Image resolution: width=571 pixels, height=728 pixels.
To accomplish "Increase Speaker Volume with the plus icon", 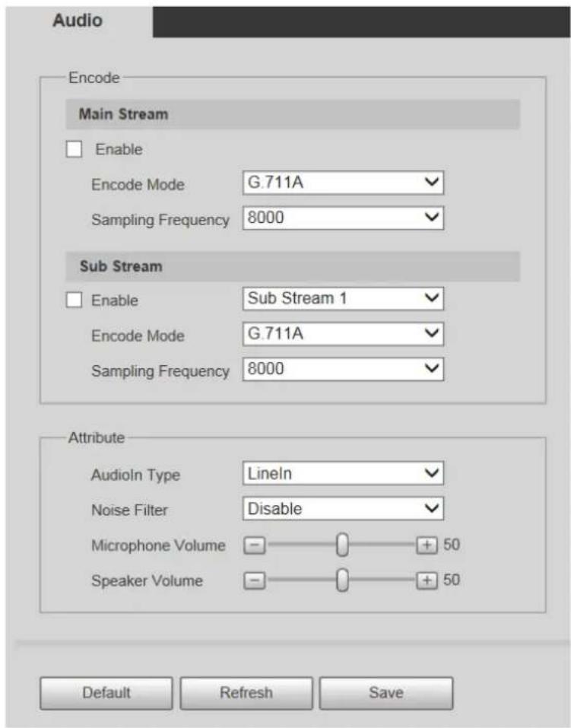I will (x=427, y=580).
